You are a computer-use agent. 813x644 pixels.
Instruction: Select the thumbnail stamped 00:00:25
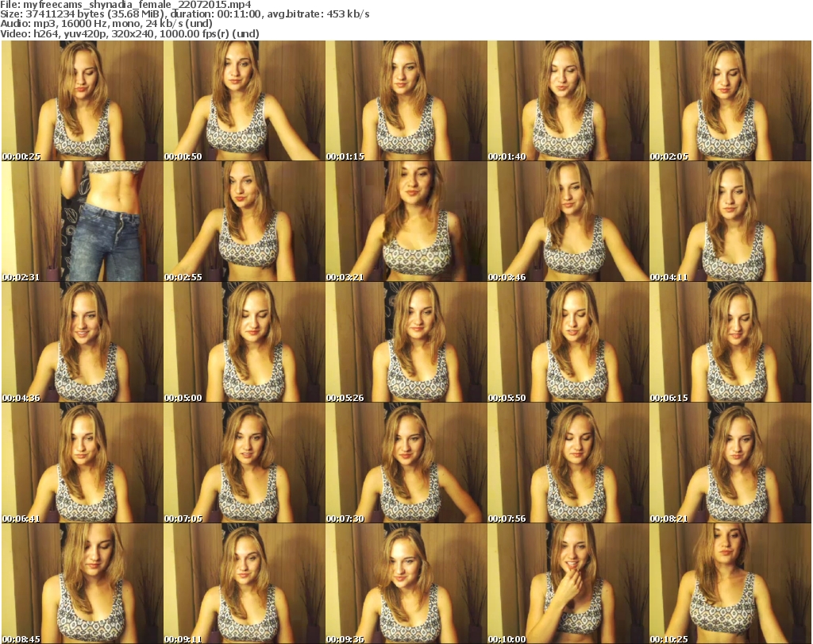click(x=83, y=101)
